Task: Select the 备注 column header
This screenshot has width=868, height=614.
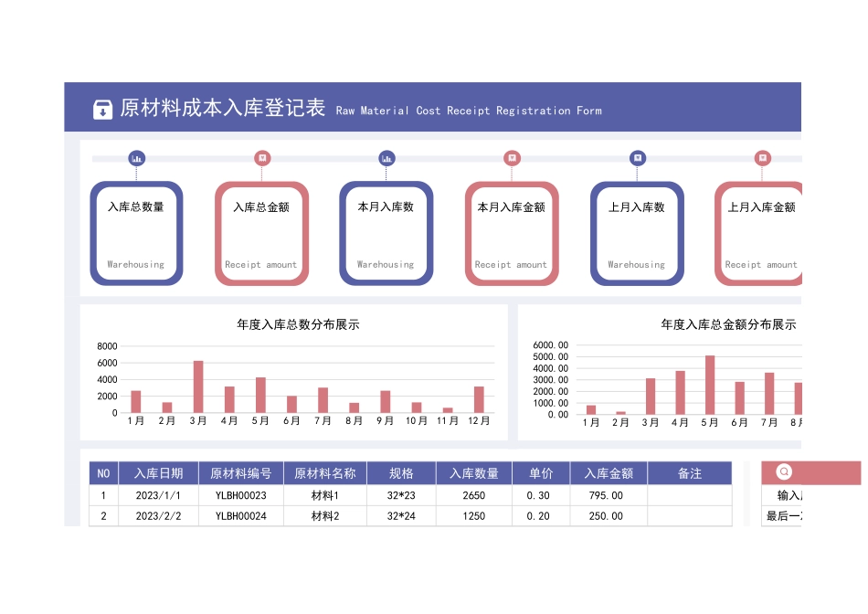Action: click(690, 472)
